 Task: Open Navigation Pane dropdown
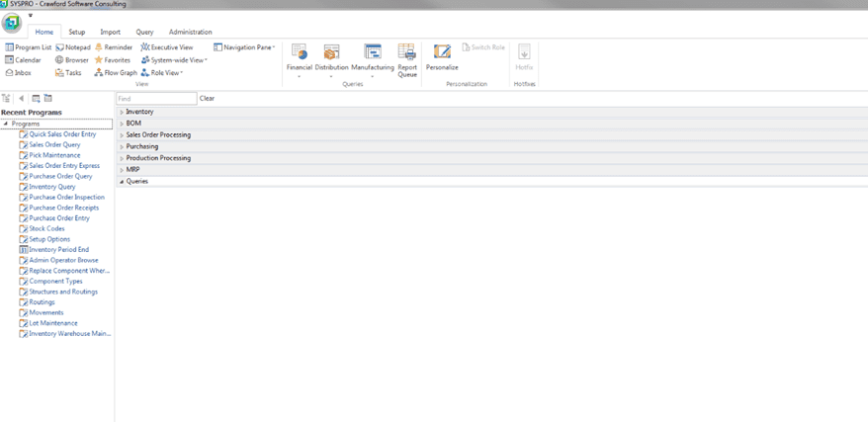pyautogui.click(x=244, y=47)
